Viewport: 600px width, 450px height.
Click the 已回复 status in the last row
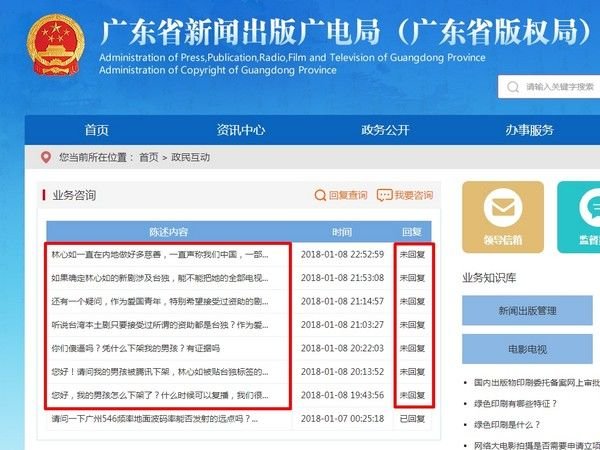(x=412, y=419)
